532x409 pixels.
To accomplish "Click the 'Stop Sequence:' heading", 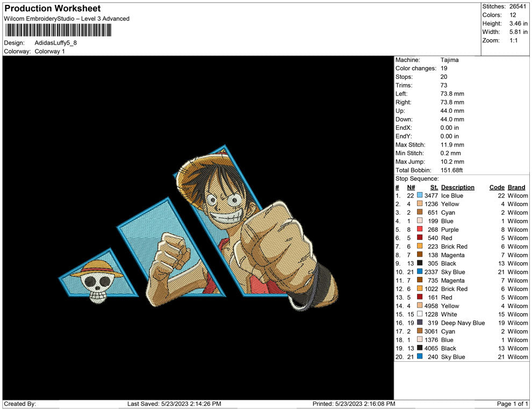I will point(417,179).
